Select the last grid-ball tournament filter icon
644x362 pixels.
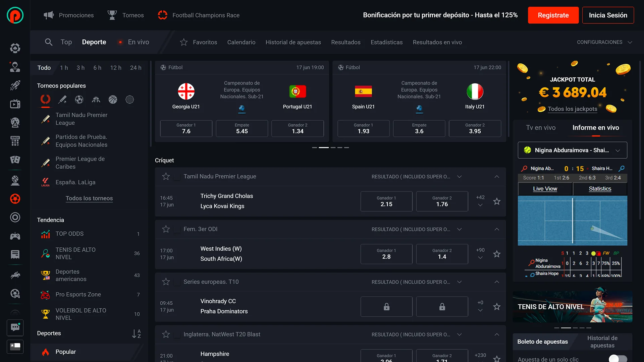point(129,100)
